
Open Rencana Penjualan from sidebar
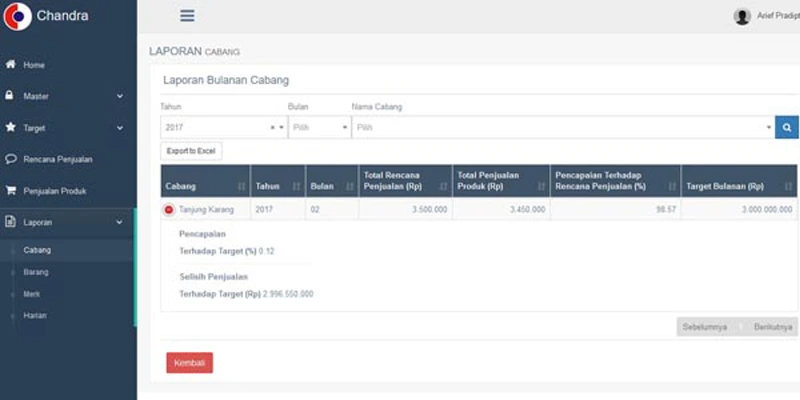tap(57, 159)
